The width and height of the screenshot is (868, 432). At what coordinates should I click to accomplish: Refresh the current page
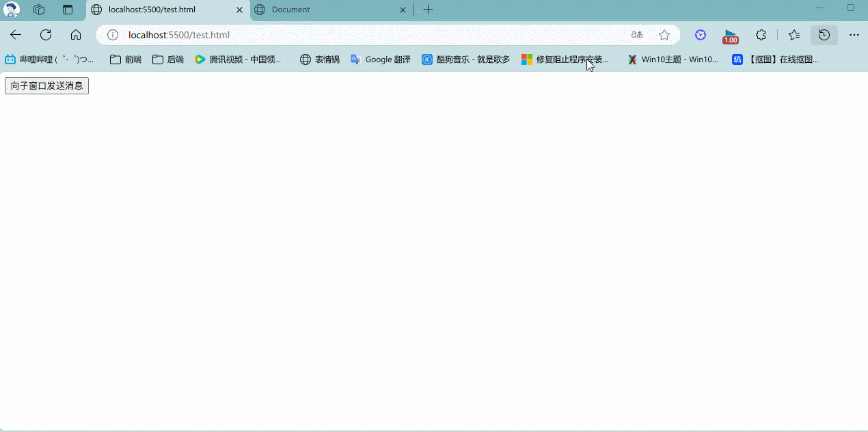tap(46, 35)
